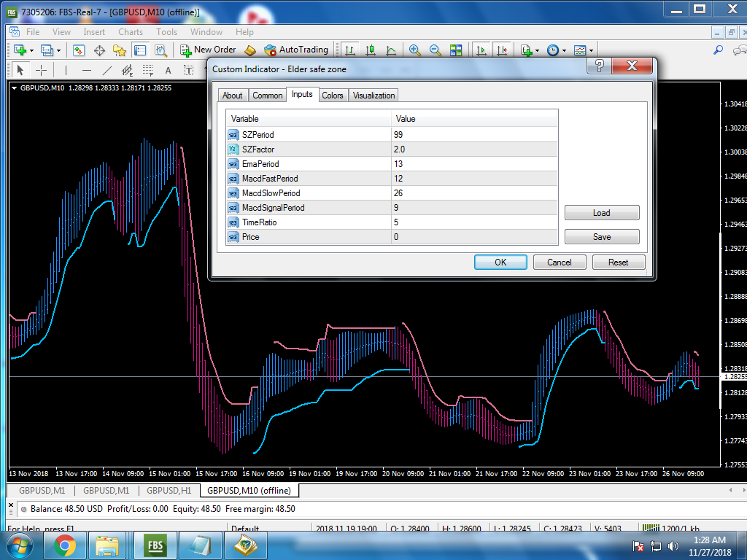Zoom in on the chart
Image resolution: width=747 pixels, height=560 pixels.
coord(415,50)
